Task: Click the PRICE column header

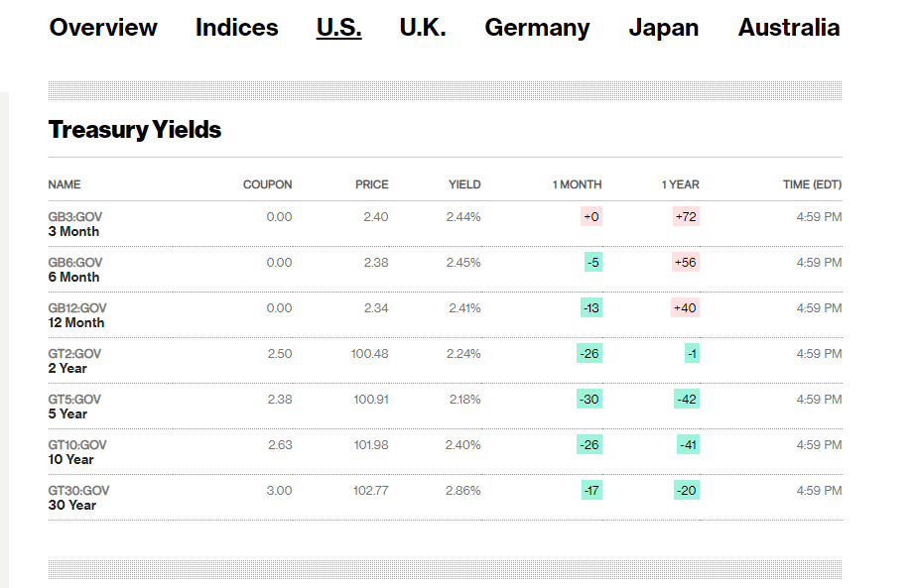Action: coord(372,184)
